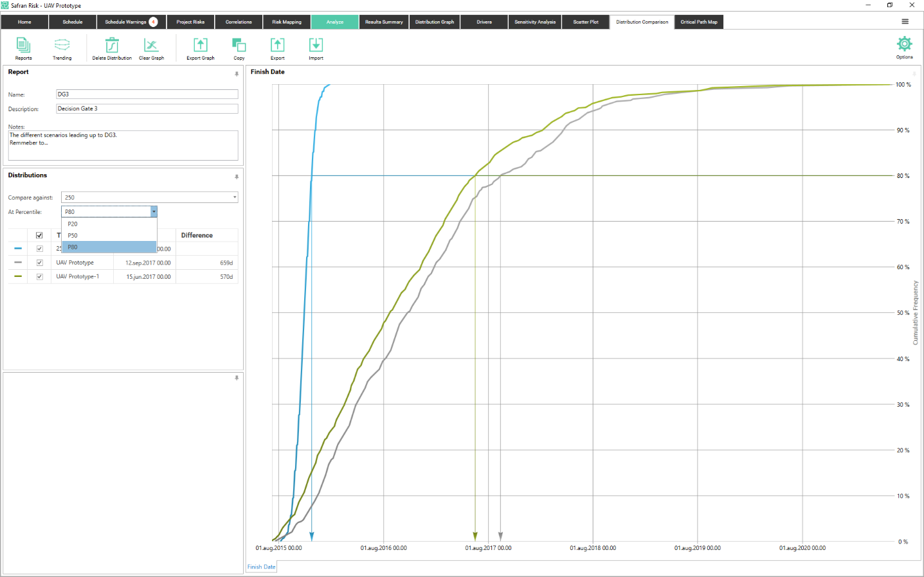924x577 pixels.
Task: Open the Project Risks tab
Action: point(190,22)
